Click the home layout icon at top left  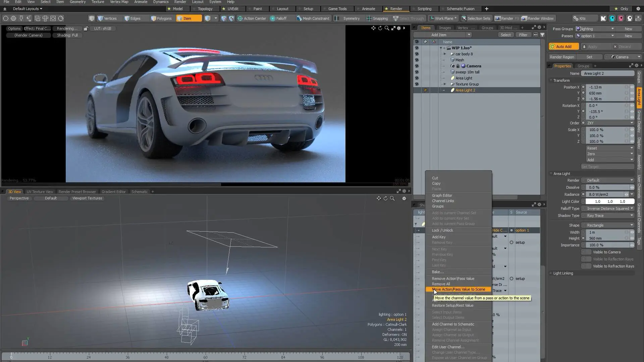tap(5, 9)
